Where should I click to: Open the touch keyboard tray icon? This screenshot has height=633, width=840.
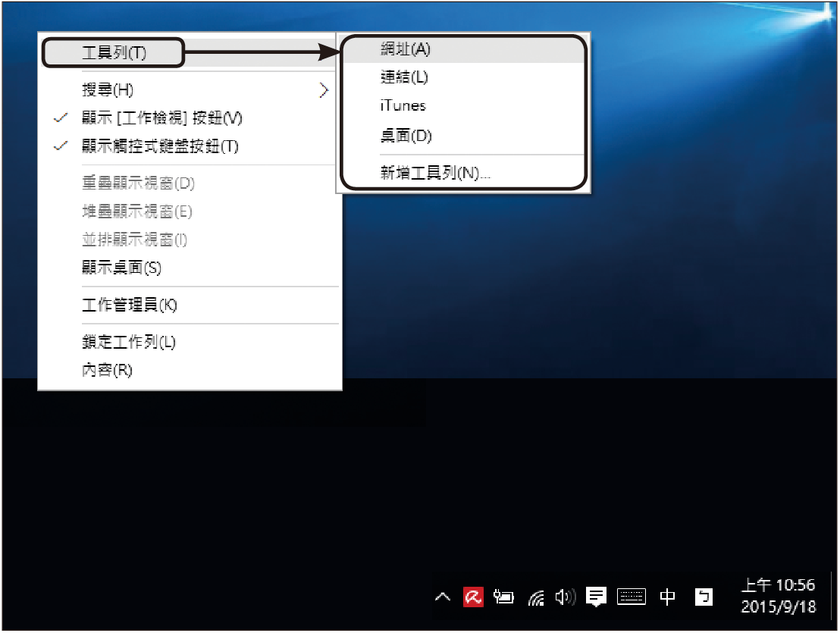click(x=632, y=597)
